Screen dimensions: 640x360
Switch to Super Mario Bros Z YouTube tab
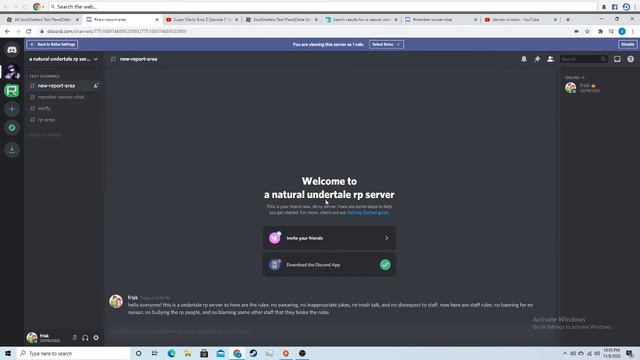pyautogui.click(x=202, y=20)
